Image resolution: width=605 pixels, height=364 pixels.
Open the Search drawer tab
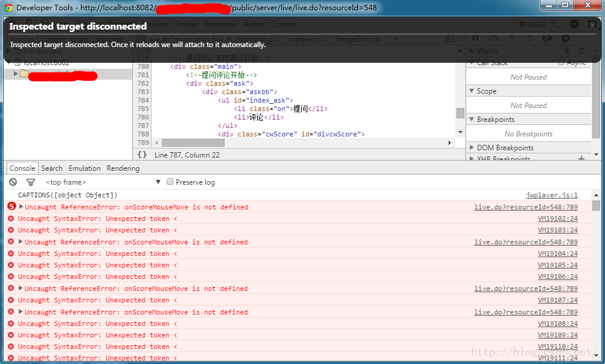52,168
